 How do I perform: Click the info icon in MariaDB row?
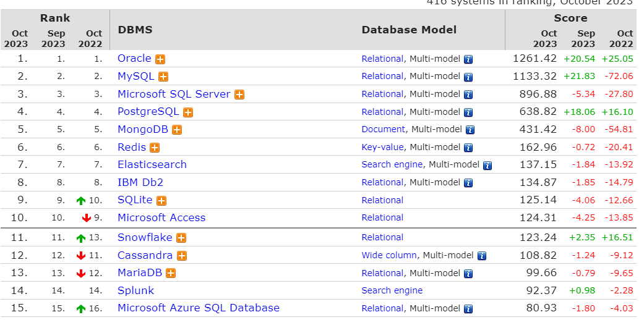click(x=468, y=274)
